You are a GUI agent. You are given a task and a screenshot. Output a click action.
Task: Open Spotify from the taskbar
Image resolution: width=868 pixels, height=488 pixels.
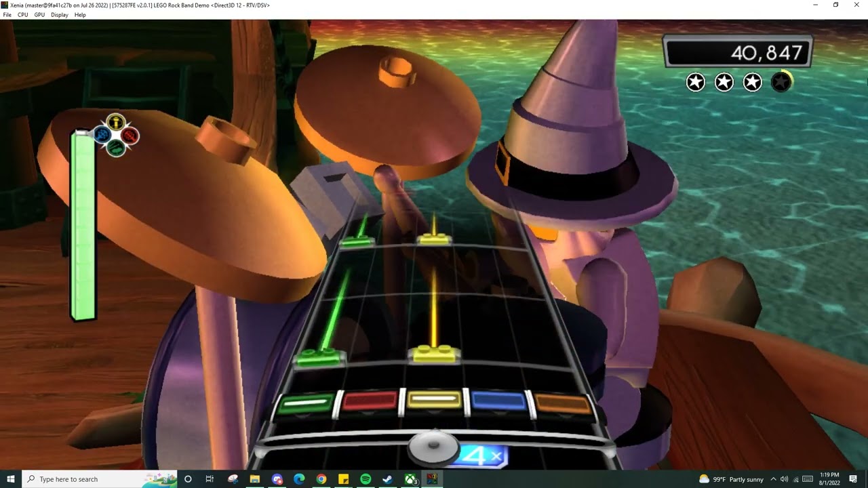pyautogui.click(x=366, y=479)
